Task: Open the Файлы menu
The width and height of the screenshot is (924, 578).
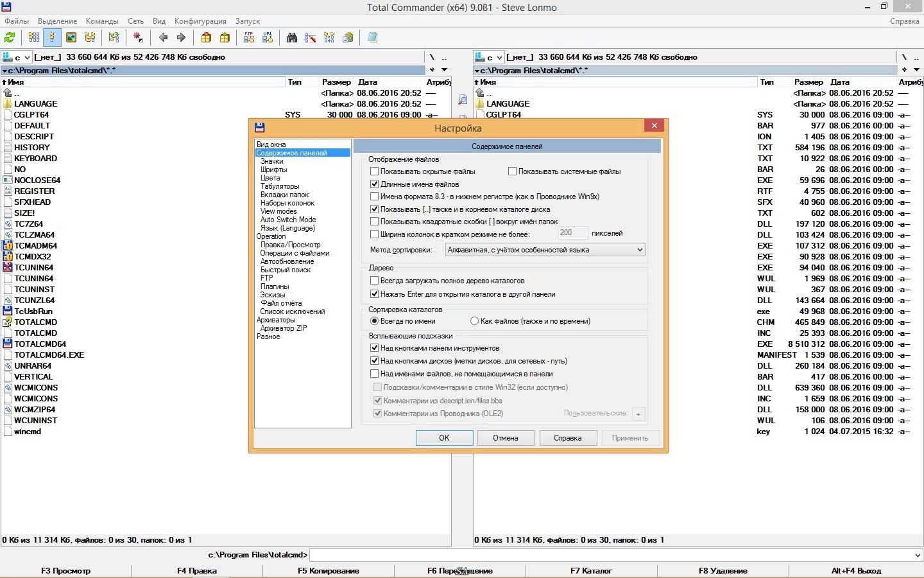Action: pyautogui.click(x=17, y=21)
